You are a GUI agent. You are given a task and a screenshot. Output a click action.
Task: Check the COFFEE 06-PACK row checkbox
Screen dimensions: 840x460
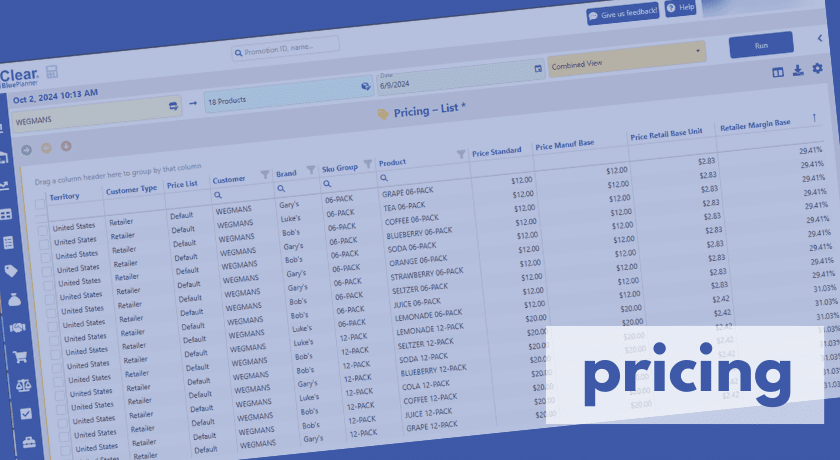pyautogui.click(x=46, y=258)
